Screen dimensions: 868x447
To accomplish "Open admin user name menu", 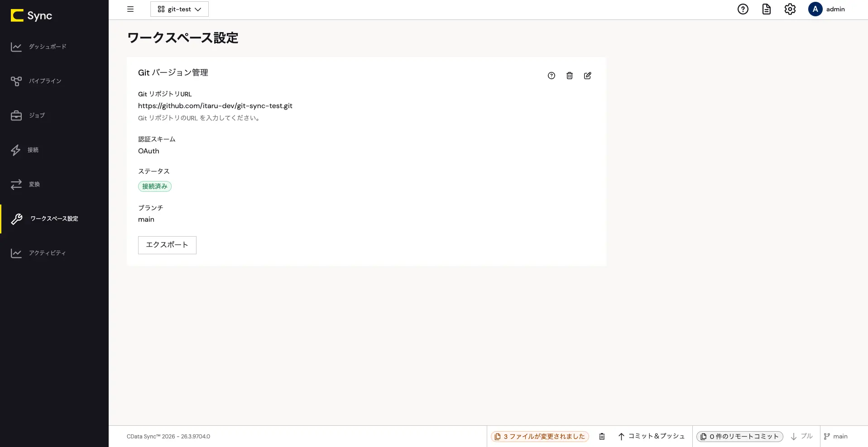I will click(x=835, y=9).
